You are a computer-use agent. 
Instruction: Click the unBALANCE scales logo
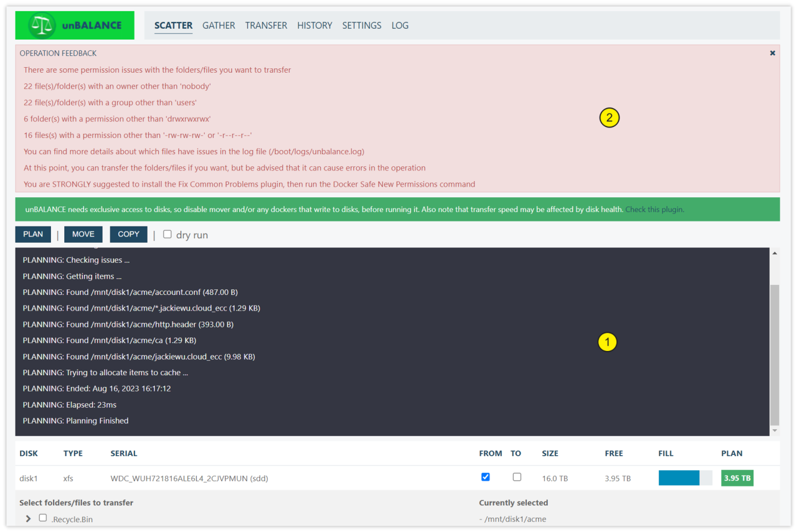coord(42,26)
